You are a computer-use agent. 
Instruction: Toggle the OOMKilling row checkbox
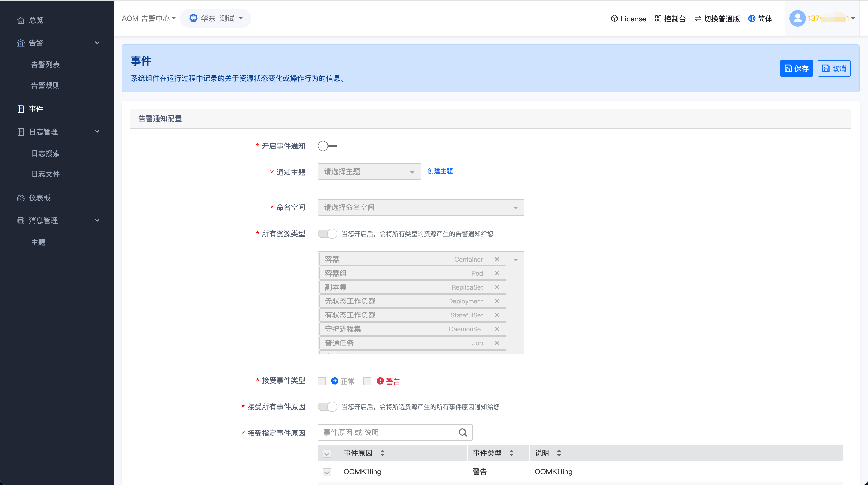coord(327,472)
